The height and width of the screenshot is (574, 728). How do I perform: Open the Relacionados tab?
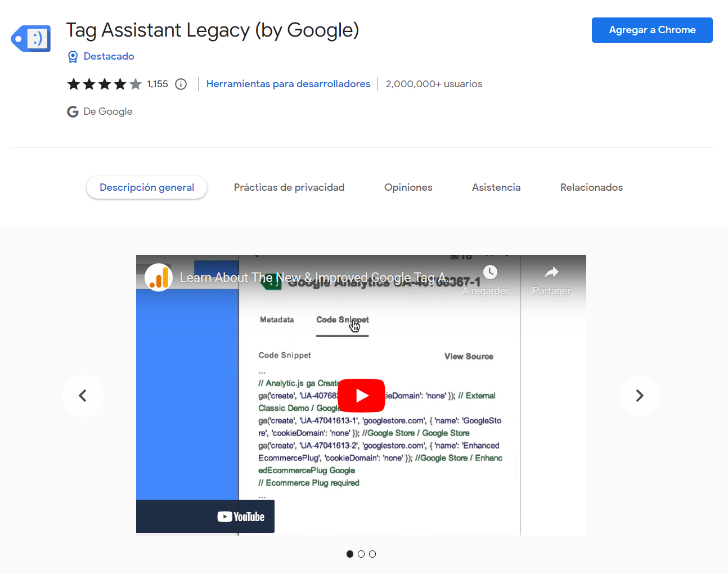point(591,187)
